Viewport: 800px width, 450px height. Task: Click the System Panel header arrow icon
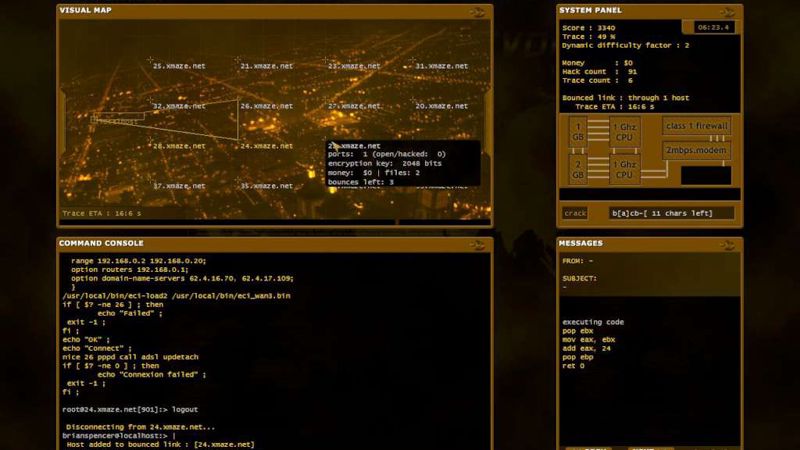[727, 12]
